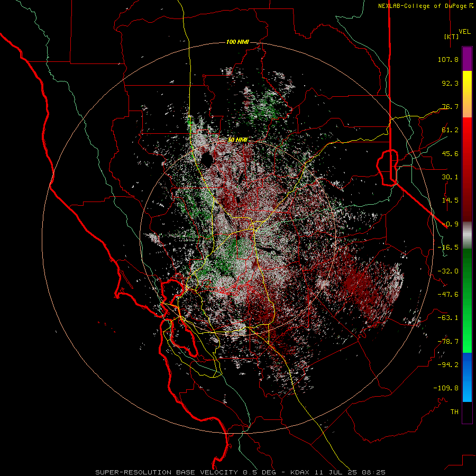Click the blue segment of the color scale

(467, 377)
